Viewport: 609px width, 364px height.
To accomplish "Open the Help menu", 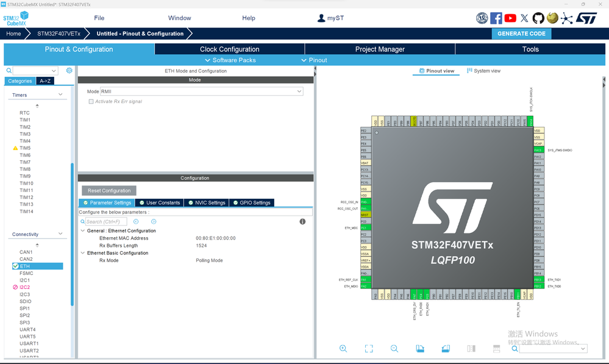I will [x=249, y=18].
